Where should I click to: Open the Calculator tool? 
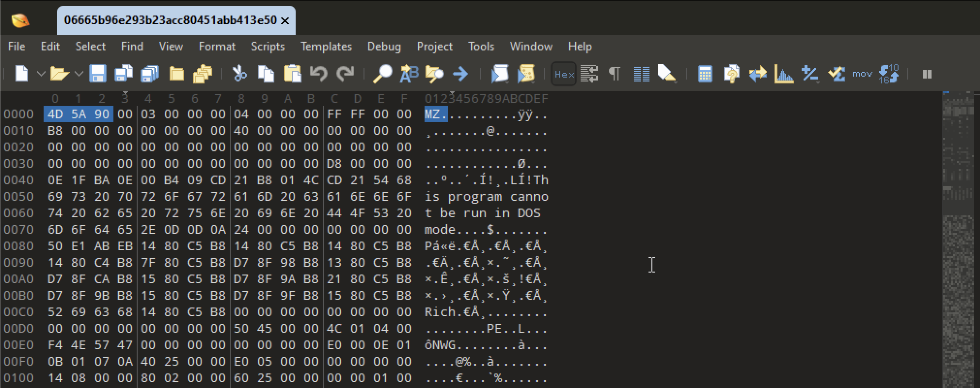tap(705, 74)
